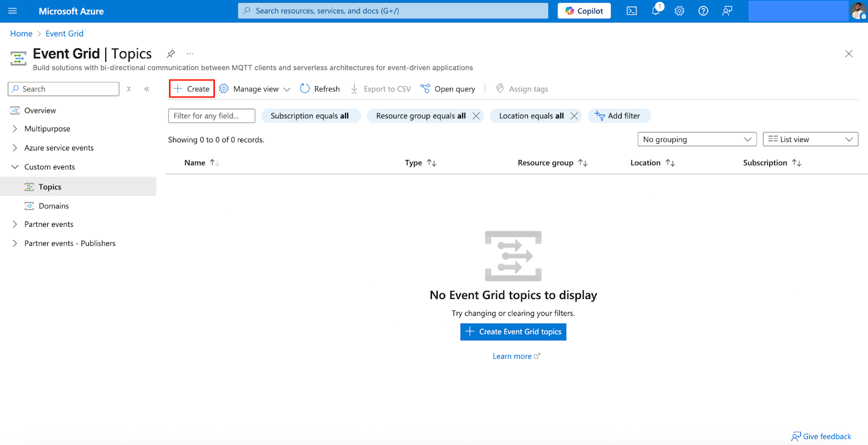Viewport: 868px width, 445px height.
Task: Open the portal hamburger menu
Action: pos(13,11)
